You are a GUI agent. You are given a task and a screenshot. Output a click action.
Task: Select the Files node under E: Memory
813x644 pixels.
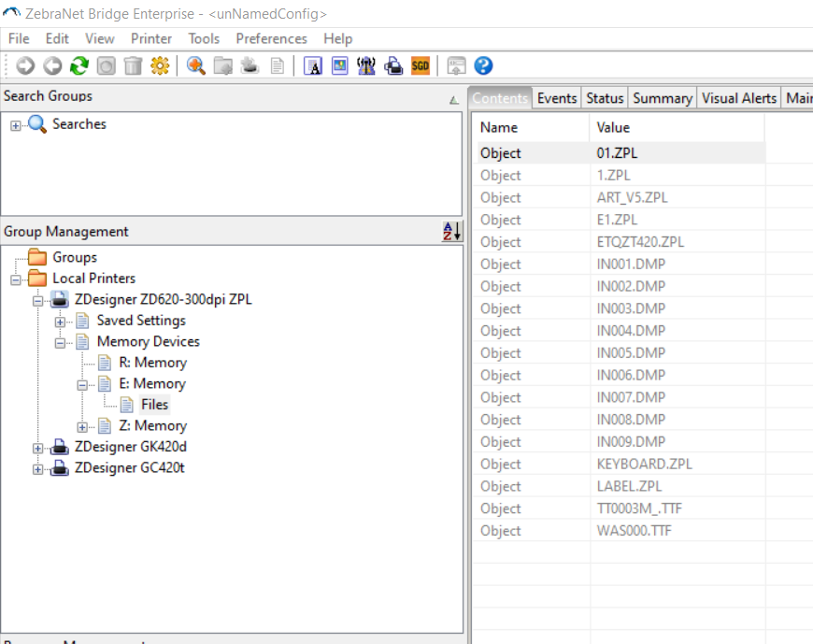click(154, 404)
